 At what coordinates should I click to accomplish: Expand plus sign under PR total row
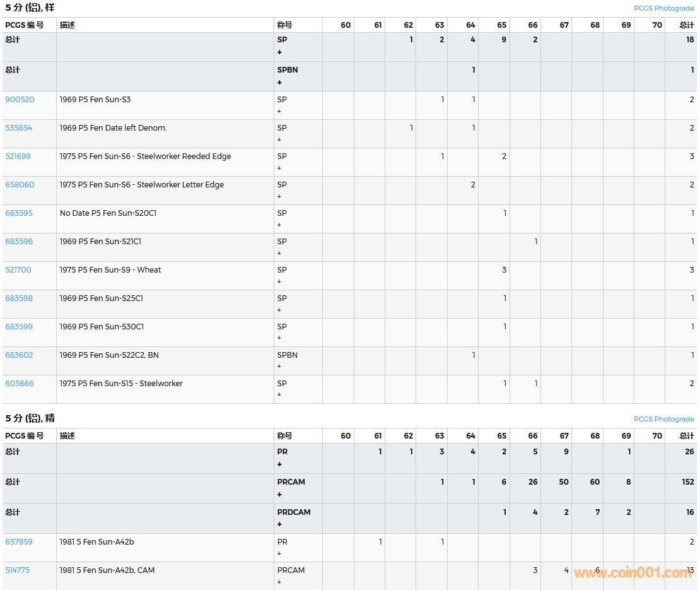tap(279, 464)
